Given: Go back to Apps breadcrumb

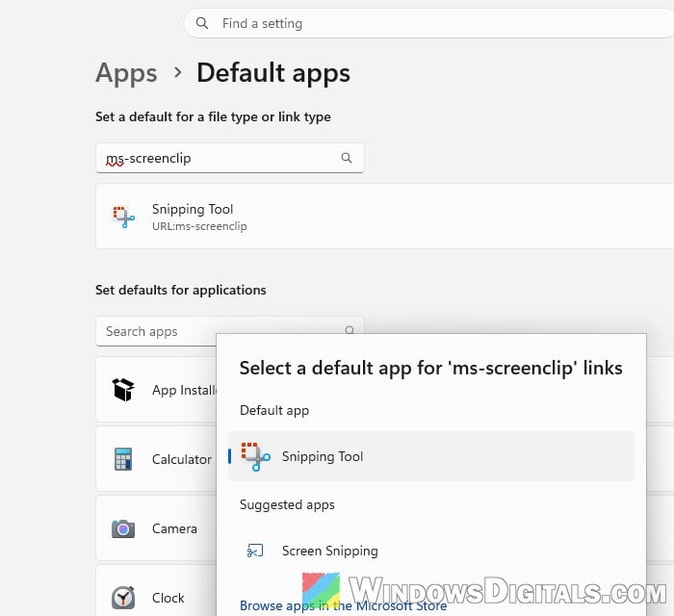Looking at the screenshot, I should [x=126, y=72].
